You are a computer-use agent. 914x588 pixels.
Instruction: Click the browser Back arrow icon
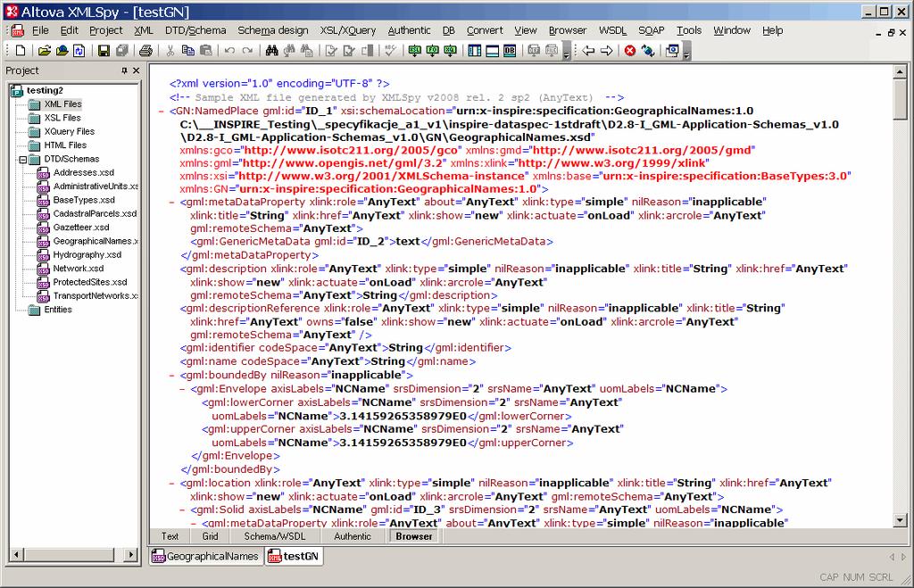pyautogui.click(x=588, y=51)
